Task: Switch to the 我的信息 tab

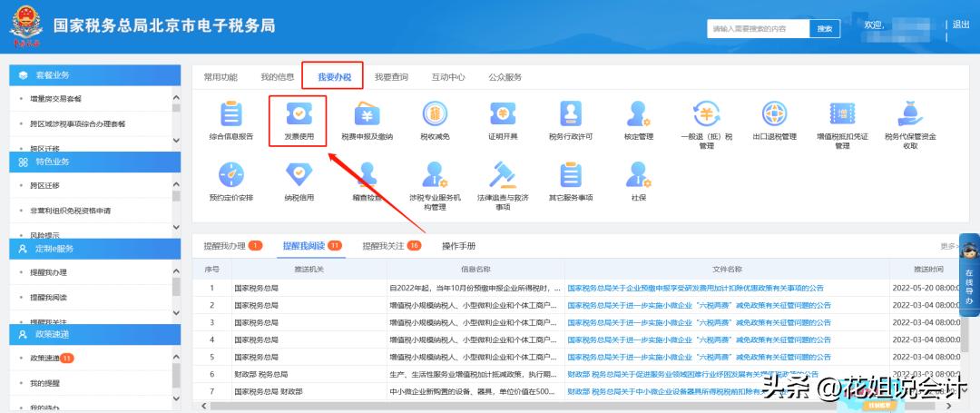Action: (x=278, y=77)
